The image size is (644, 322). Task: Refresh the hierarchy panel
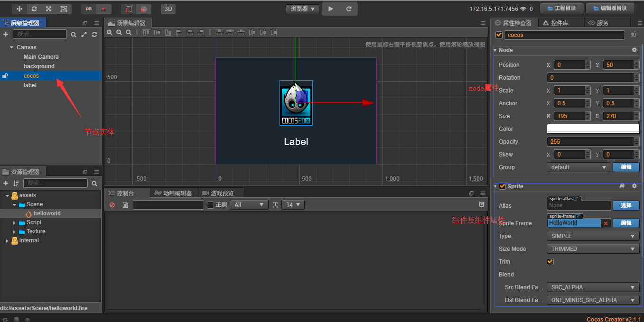(94, 35)
